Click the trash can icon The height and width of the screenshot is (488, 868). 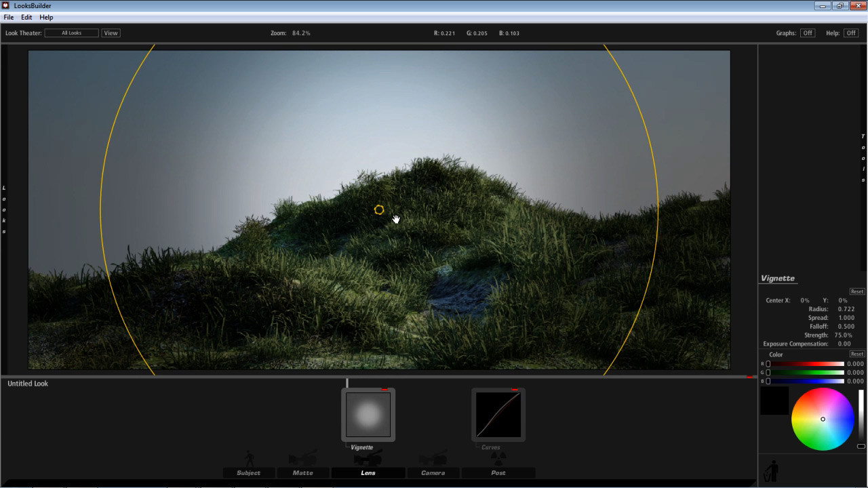point(771,471)
